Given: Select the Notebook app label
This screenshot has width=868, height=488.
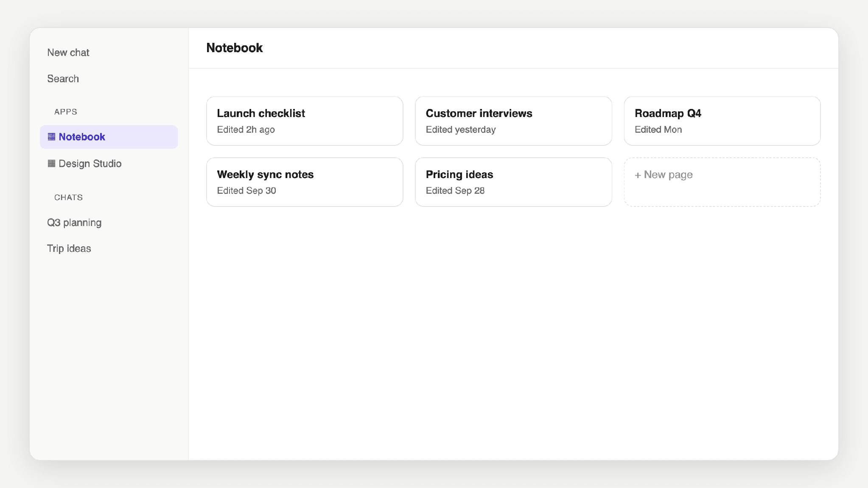Looking at the screenshot, I should (82, 137).
